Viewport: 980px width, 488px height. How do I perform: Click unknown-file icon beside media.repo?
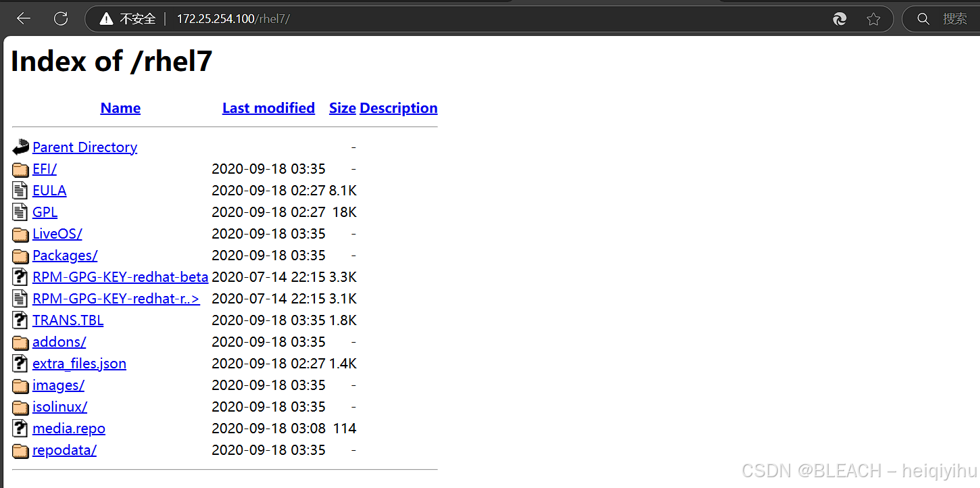[x=21, y=429]
